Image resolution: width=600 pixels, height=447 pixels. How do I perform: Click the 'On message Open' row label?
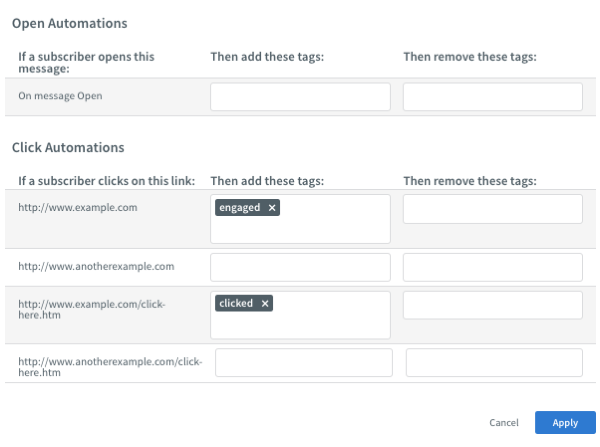click(x=62, y=98)
